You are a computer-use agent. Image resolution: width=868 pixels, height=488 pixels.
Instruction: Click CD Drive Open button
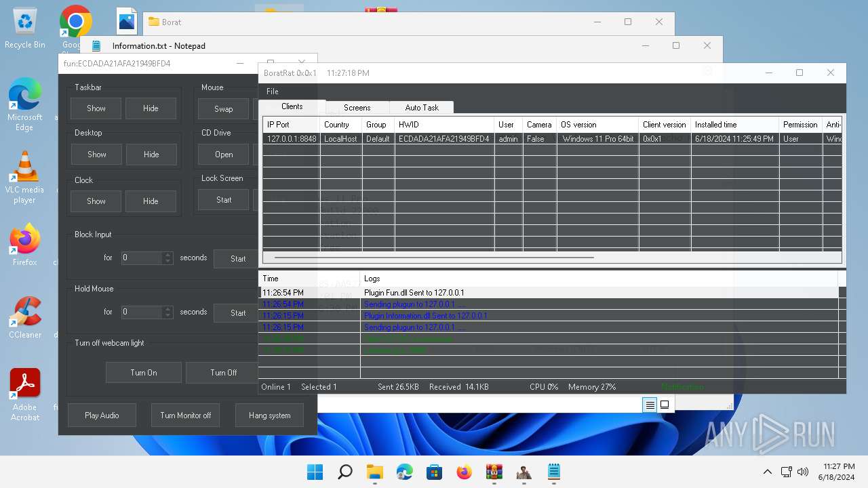point(223,155)
